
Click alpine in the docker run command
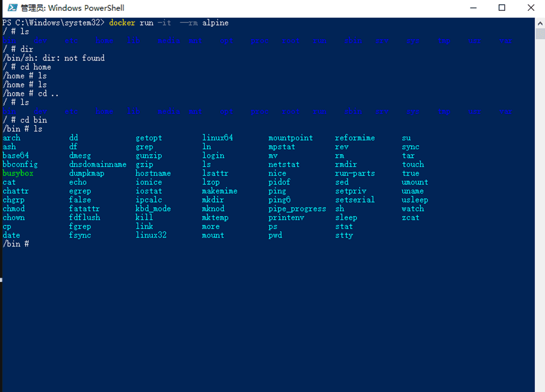pos(215,23)
